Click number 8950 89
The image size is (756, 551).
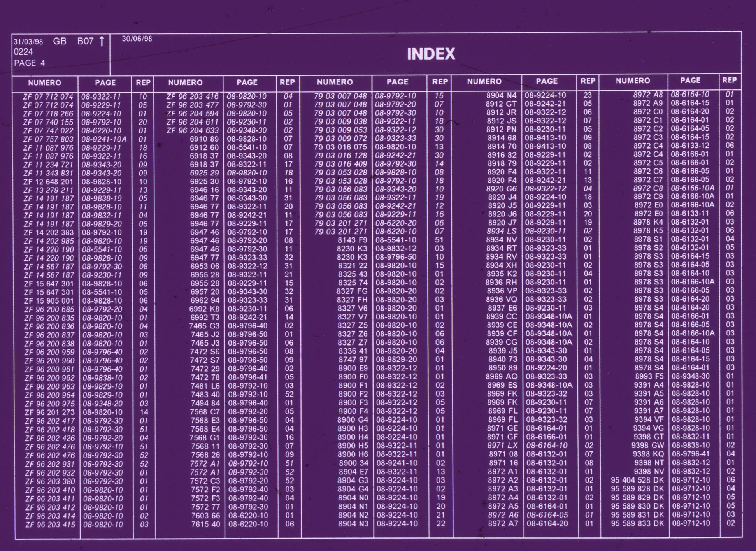pyautogui.click(x=503, y=368)
